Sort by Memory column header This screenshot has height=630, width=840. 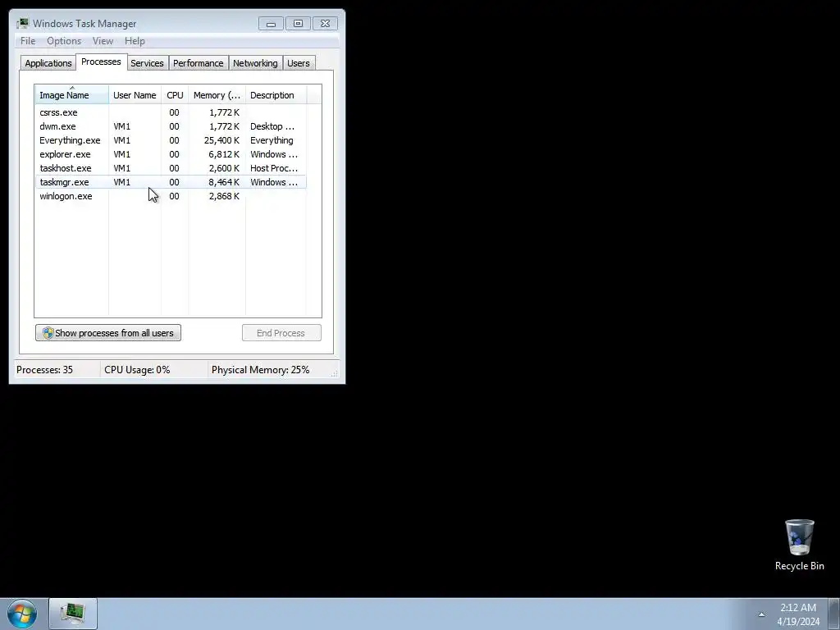point(217,95)
